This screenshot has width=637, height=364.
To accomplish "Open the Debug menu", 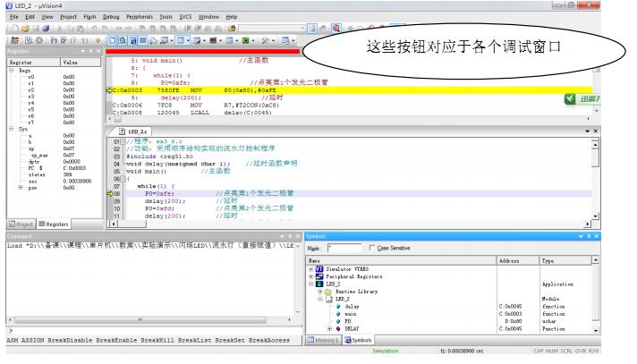I will pyautogui.click(x=111, y=17).
